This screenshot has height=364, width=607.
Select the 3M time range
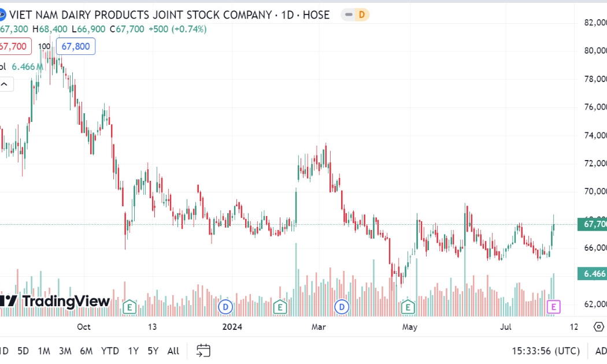coord(65,351)
